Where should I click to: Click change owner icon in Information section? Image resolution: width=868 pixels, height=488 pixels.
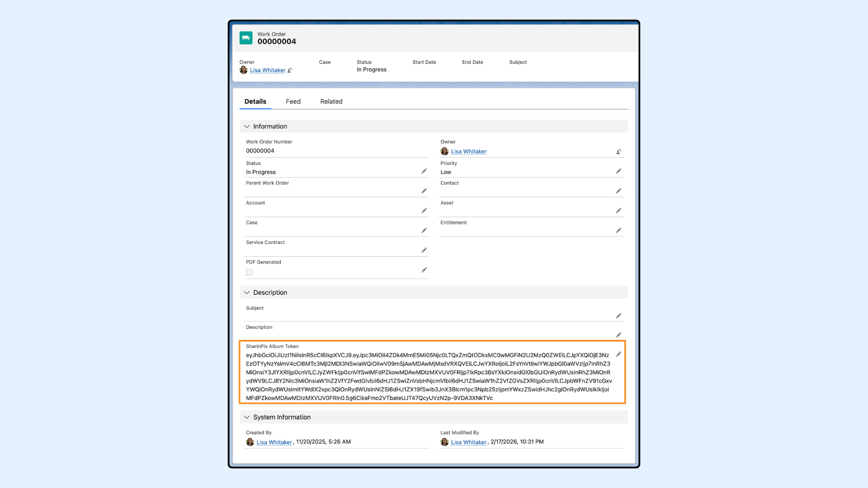pos(618,152)
